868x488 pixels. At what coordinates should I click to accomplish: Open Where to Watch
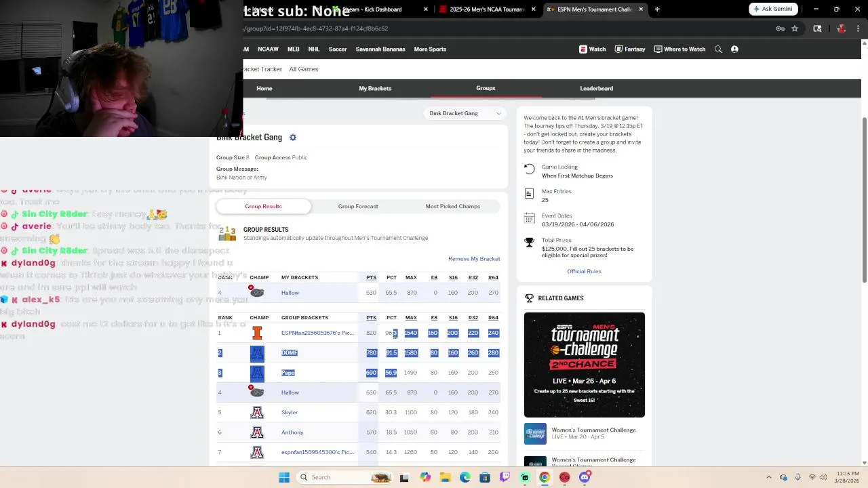click(x=679, y=49)
